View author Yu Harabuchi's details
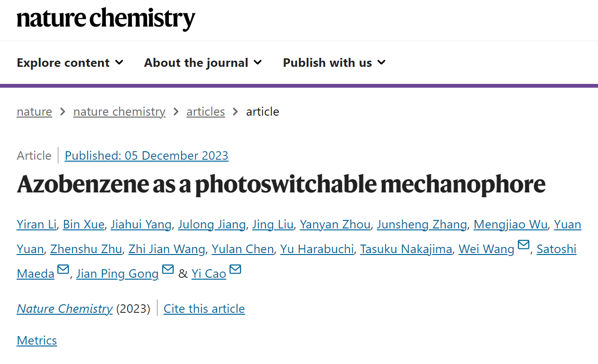This screenshot has height=364, width=598. 317,249
